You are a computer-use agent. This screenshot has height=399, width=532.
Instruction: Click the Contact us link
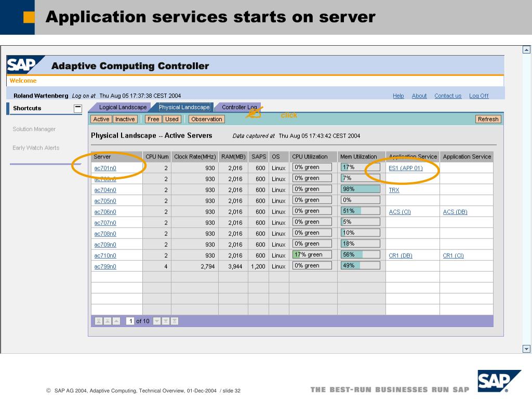click(448, 96)
